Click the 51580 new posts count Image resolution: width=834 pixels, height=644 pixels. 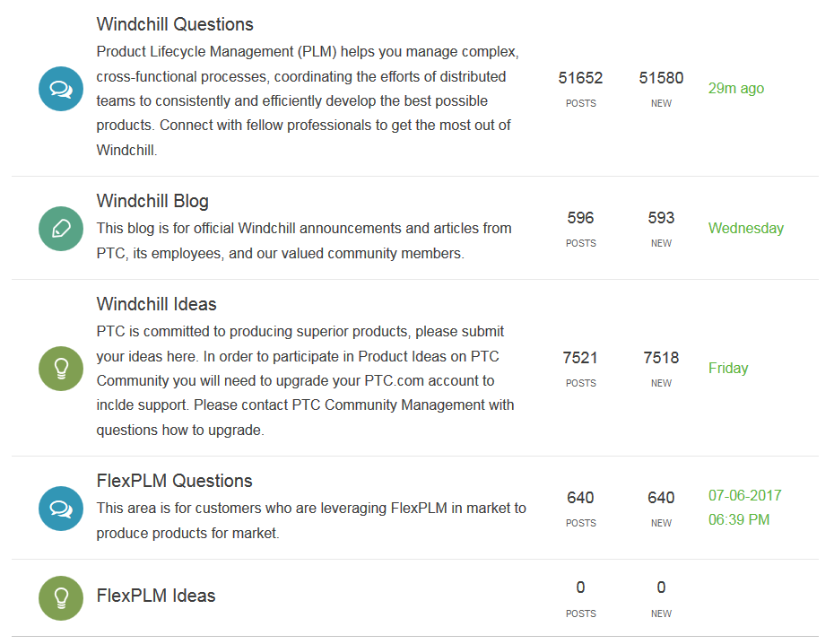tap(661, 78)
